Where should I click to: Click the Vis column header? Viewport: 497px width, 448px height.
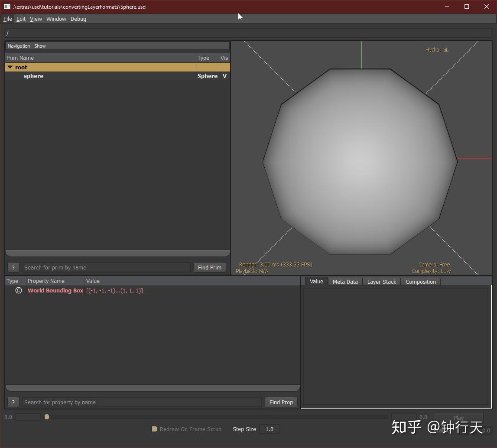click(224, 58)
